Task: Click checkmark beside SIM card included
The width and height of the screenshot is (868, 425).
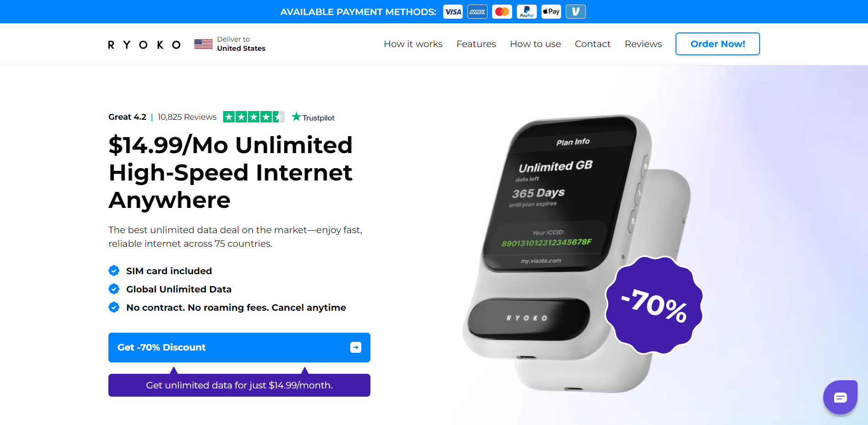Action: coord(114,271)
